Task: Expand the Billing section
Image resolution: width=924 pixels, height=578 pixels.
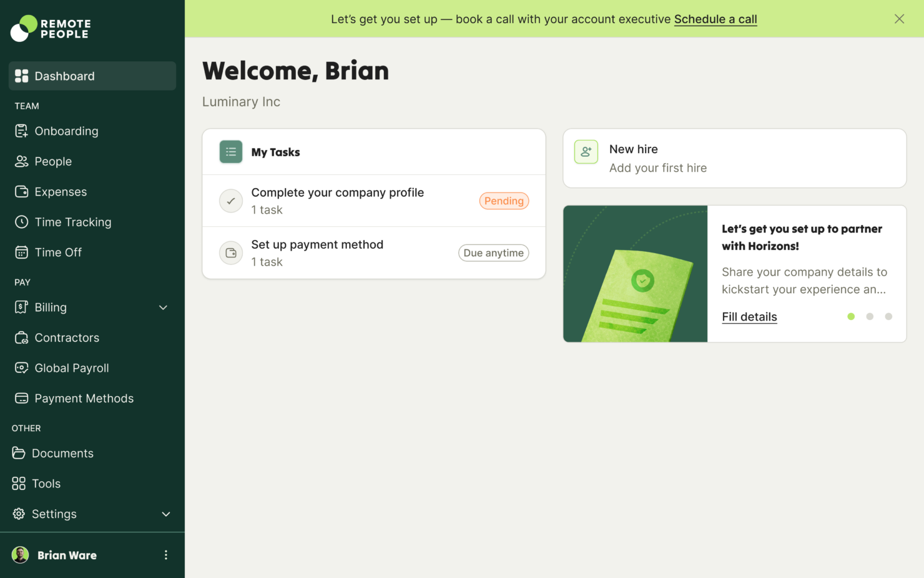Action: 163,307
